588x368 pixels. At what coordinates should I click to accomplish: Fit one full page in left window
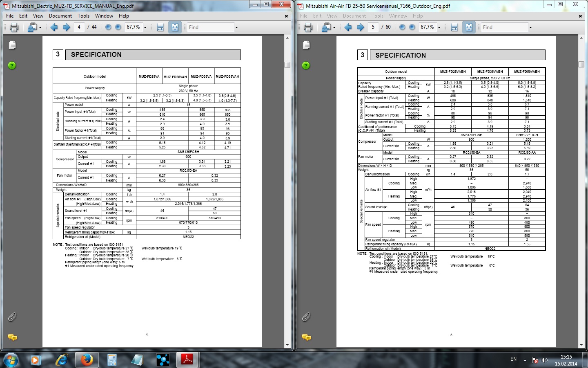(175, 27)
